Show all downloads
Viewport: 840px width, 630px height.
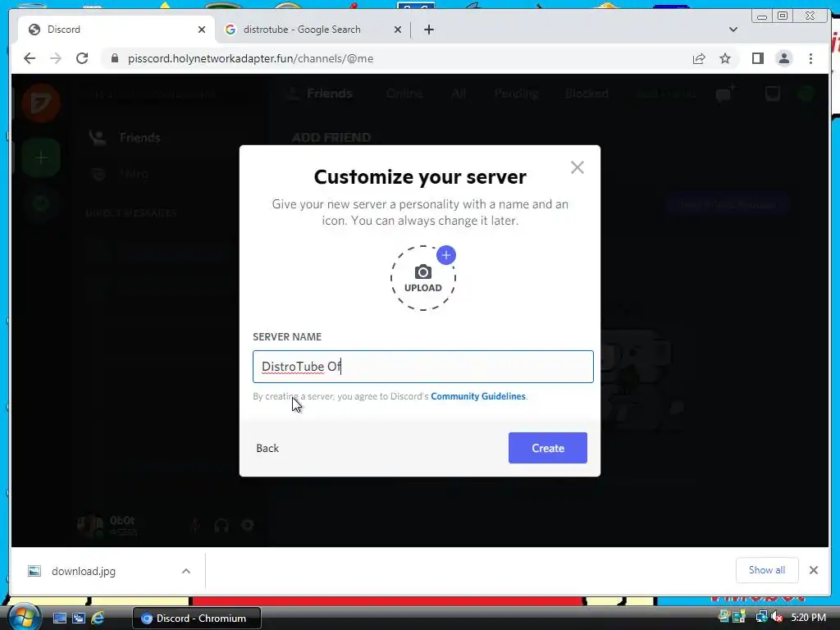point(767,570)
